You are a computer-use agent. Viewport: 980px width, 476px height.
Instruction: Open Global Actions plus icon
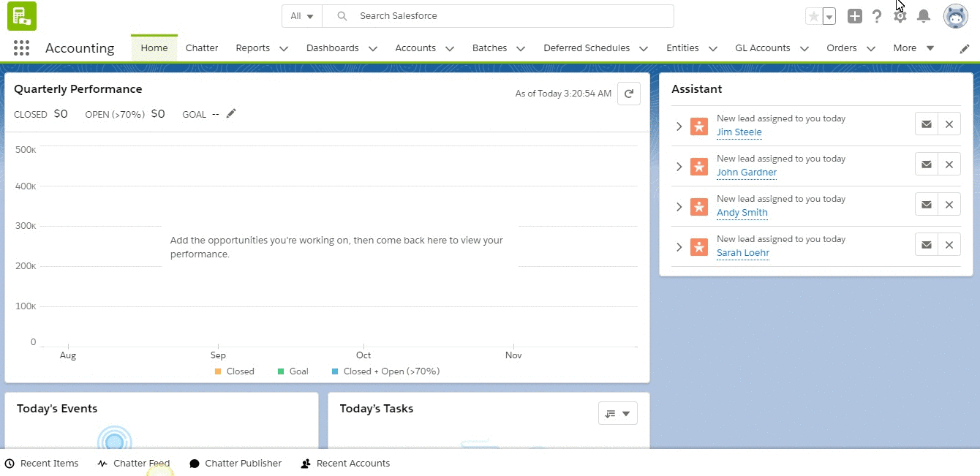854,16
